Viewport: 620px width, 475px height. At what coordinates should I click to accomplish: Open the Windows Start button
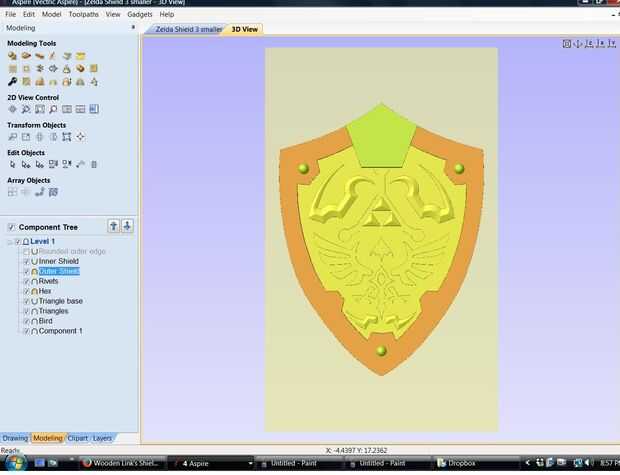16,463
